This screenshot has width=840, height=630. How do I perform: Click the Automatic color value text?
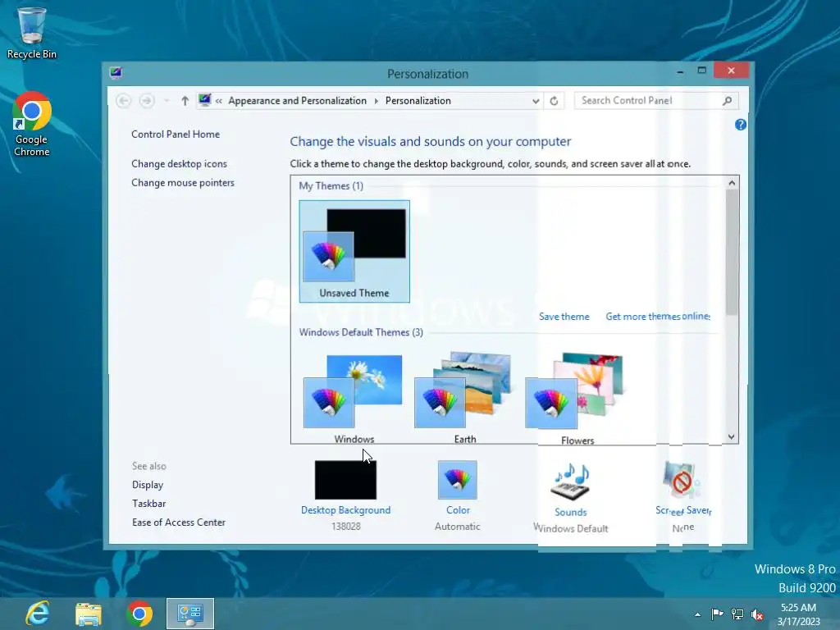click(458, 527)
